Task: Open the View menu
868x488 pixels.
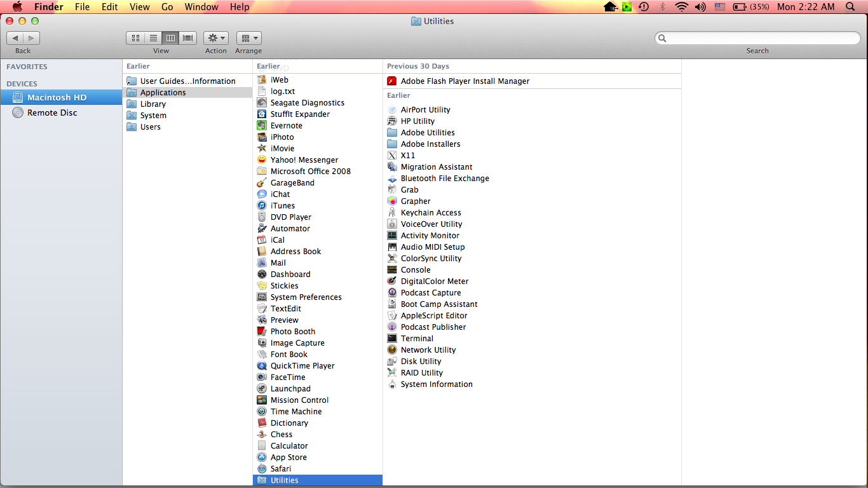Action: (x=139, y=7)
